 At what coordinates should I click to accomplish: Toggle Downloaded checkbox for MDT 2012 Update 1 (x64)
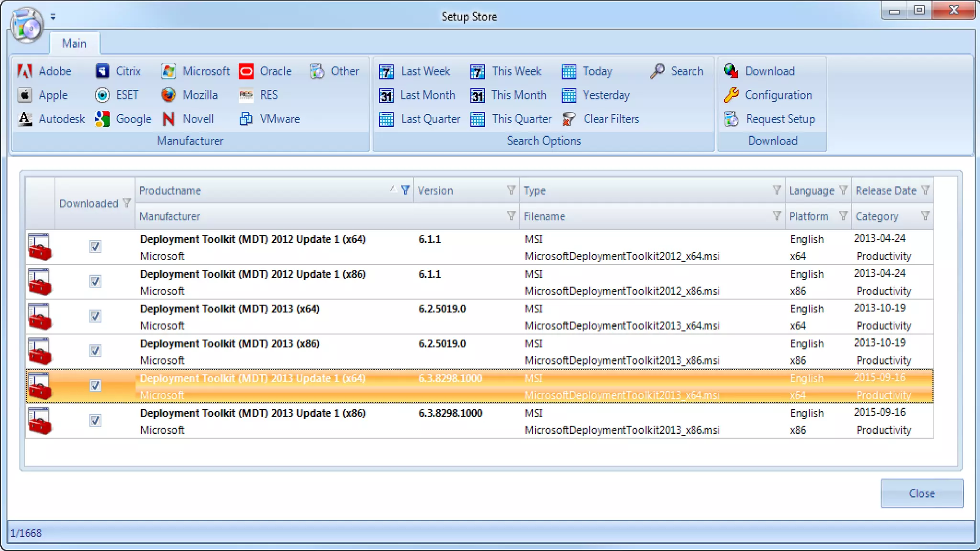pyautogui.click(x=95, y=247)
